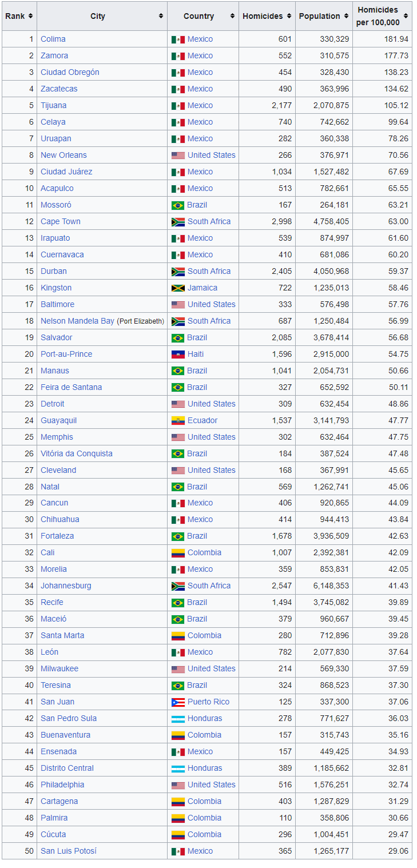The image size is (417, 868).
Task: Click the Honduras flag in Distrito Central row
Action: tap(178, 769)
